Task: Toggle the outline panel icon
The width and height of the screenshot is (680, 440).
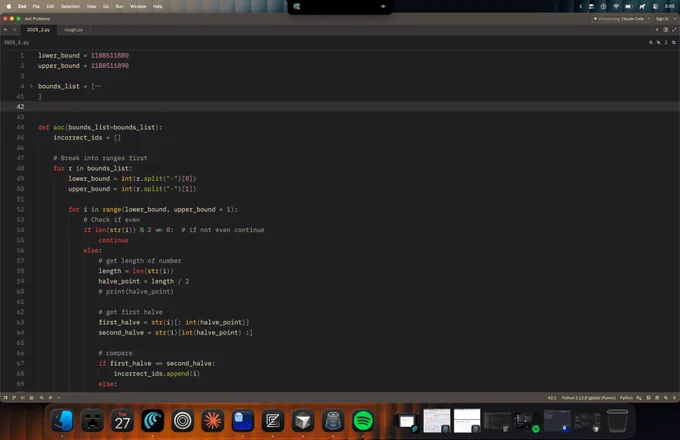Action: [23, 398]
